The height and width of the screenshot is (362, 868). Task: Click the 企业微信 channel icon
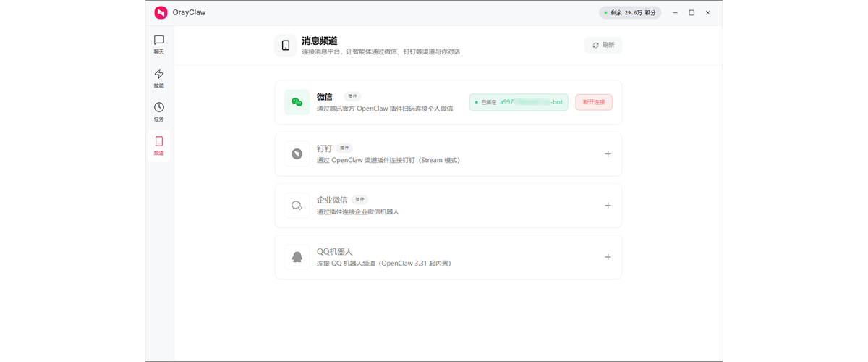[297, 205]
